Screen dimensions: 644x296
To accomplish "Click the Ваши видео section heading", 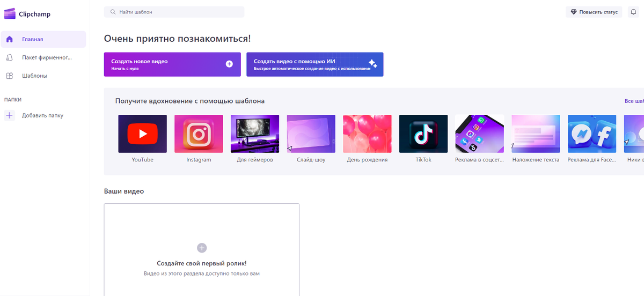I will tap(124, 191).
